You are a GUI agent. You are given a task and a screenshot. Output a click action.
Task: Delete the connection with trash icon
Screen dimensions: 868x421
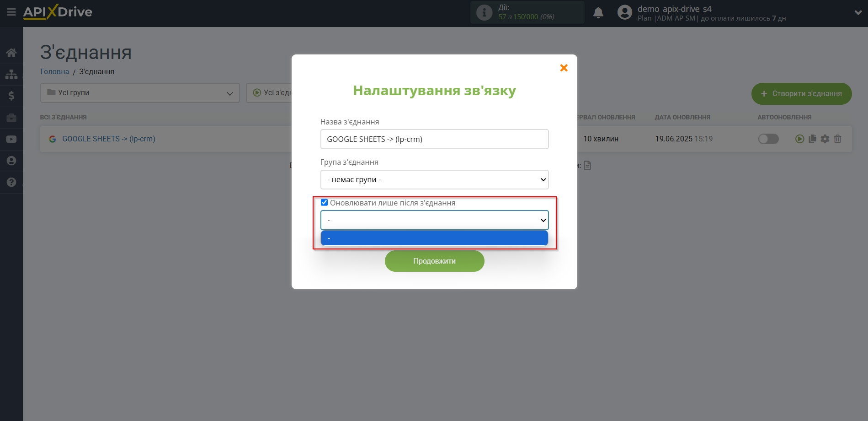[x=837, y=139]
